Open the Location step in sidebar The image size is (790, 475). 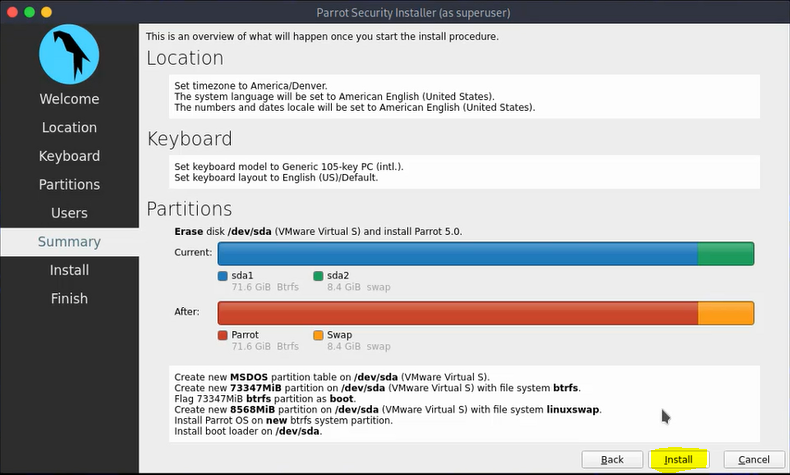click(x=69, y=127)
